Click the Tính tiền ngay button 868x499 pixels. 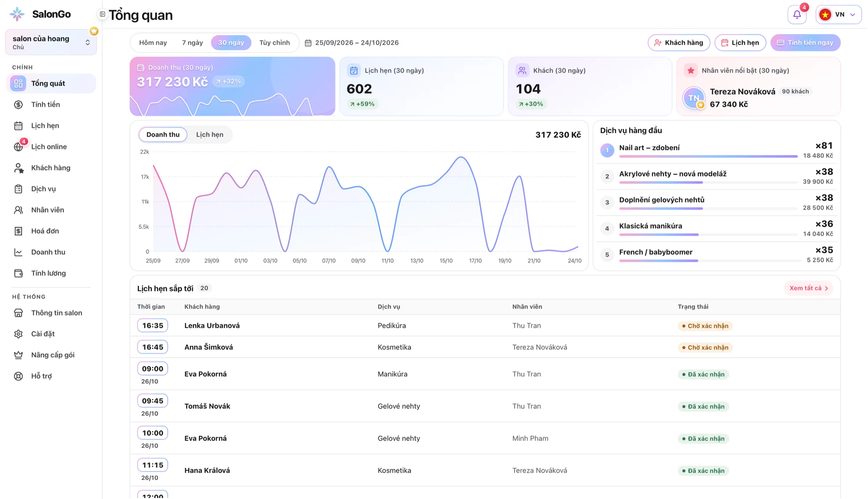pyautogui.click(x=806, y=43)
